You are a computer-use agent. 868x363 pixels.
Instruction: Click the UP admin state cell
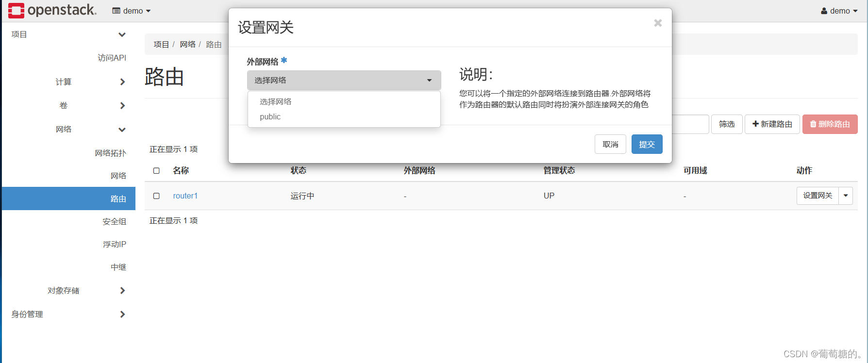[549, 196]
